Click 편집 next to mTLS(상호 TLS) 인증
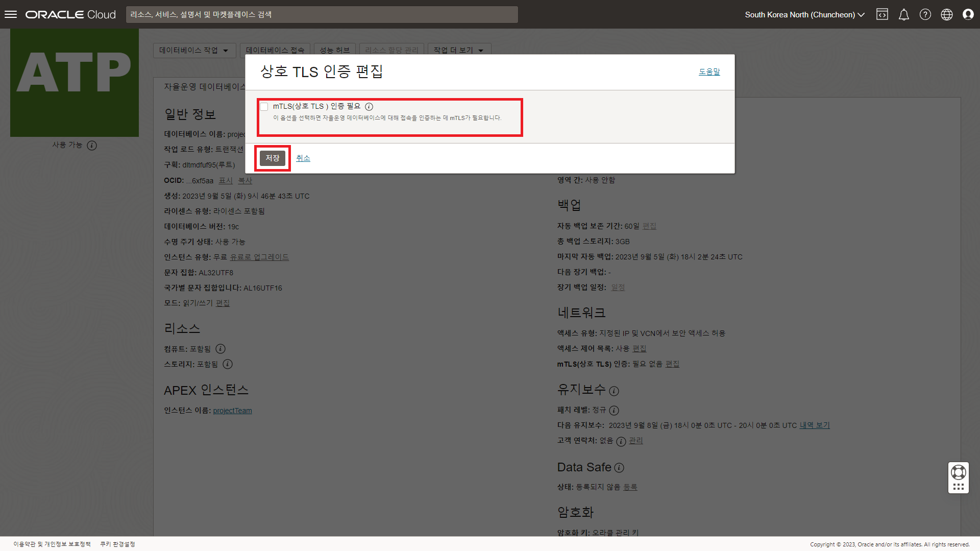The image size is (980, 551). tap(673, 364)
